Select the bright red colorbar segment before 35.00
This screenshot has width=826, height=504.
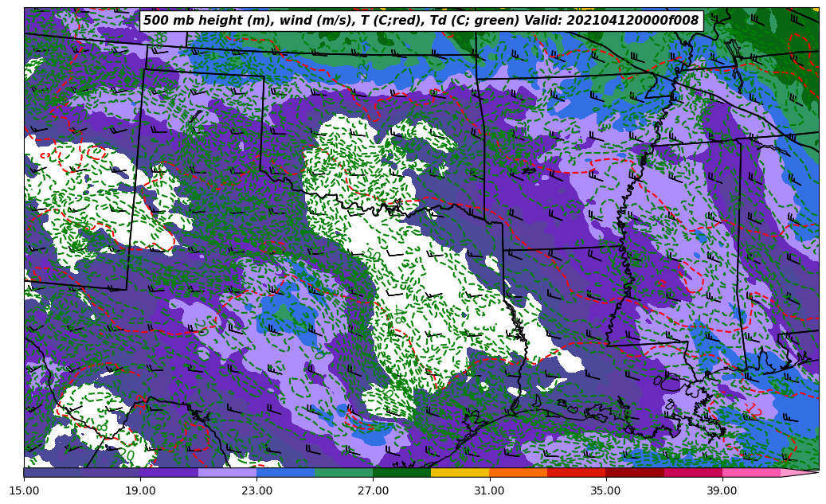click(576, 473)
